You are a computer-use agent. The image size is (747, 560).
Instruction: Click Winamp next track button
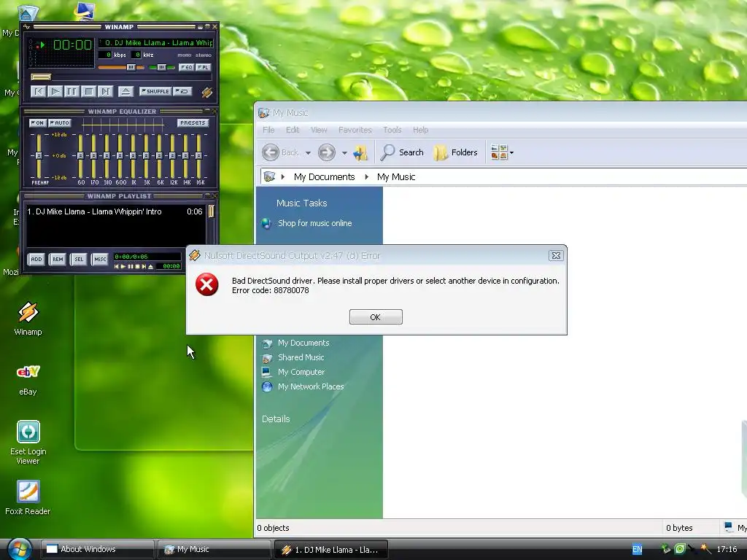pyautogui.click(x=105, y=91)
